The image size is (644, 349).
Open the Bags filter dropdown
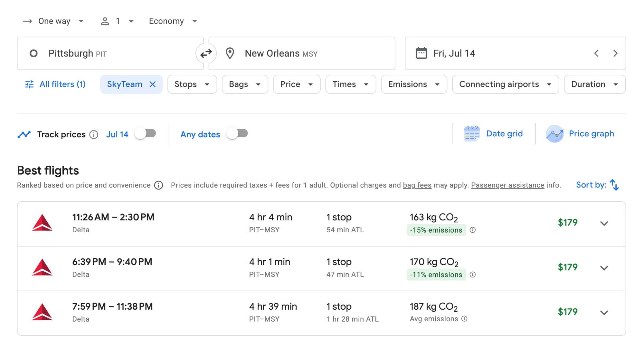[245, 84]
